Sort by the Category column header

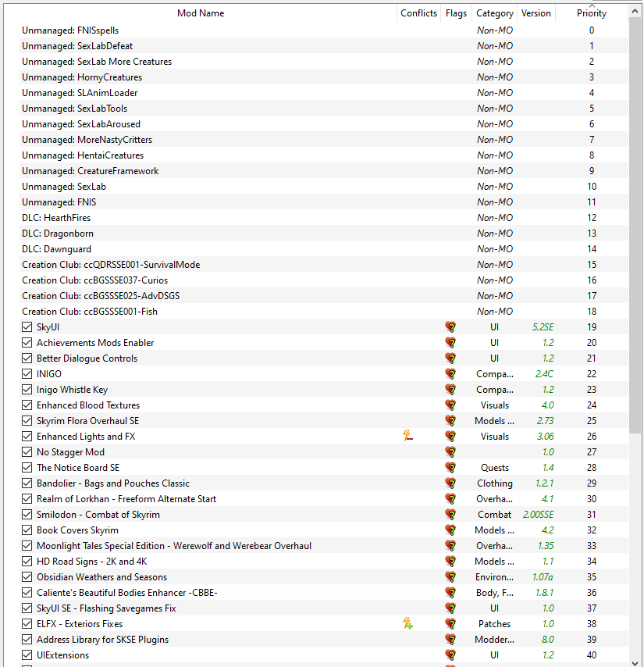point(494,13)
